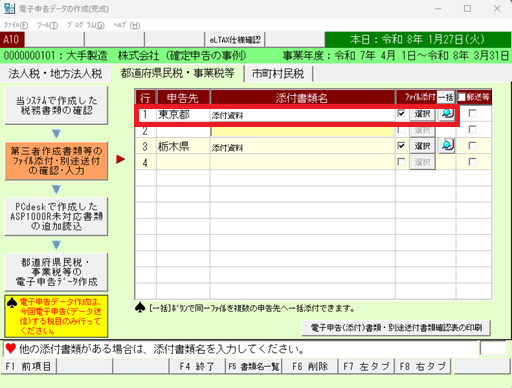The height and width of the screenshot is (388, 512).
Task: Click the empty yellow 添付書類名 field in row 2
Action: coord(303,130)
